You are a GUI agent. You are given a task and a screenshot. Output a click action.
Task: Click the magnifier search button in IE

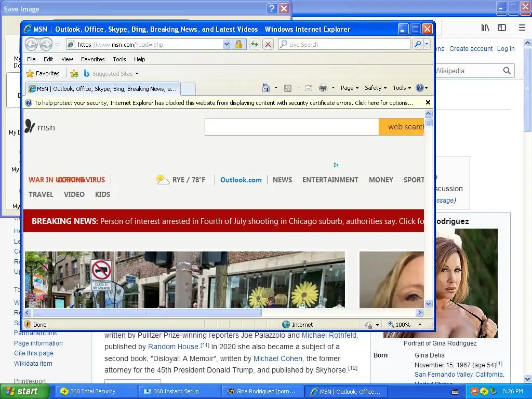coord(418,44)
